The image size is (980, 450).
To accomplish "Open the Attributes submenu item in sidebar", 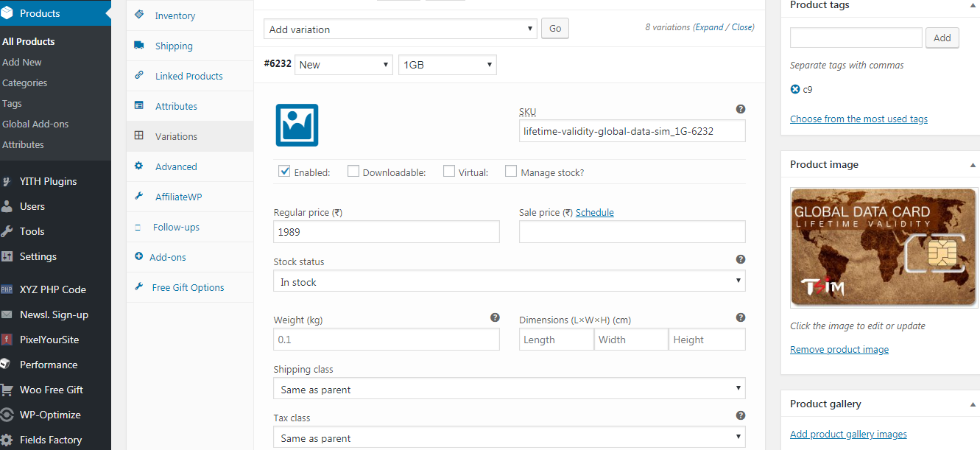I will click(x=24, y=144).
